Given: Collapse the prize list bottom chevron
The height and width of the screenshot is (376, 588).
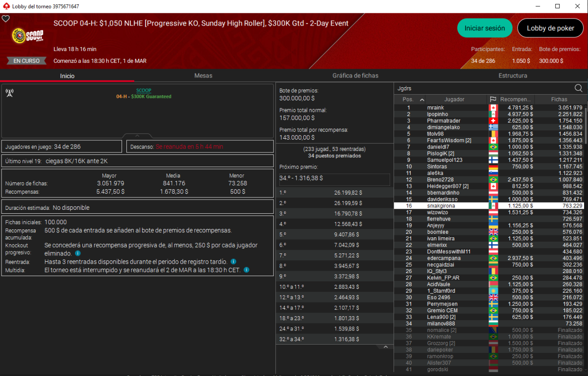Looking at the screenshot, I should point(386,347).
